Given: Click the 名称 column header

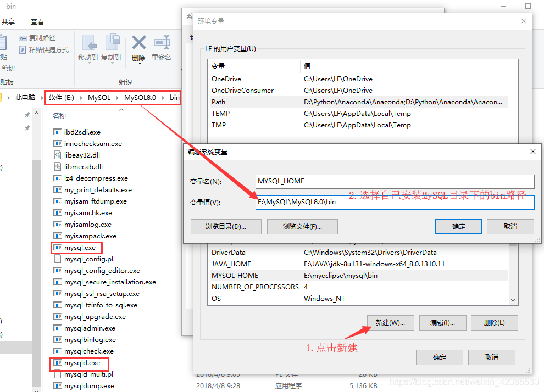Looking at the screenshot, I should (59, 115).
